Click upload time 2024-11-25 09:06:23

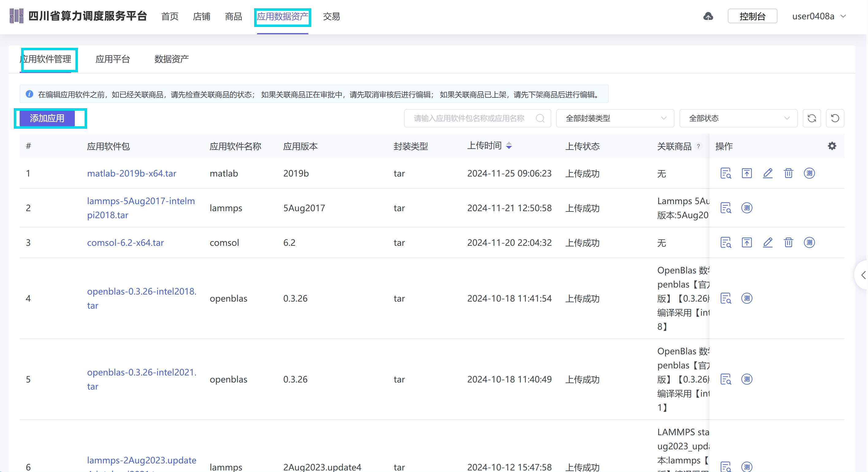point(509,173)
